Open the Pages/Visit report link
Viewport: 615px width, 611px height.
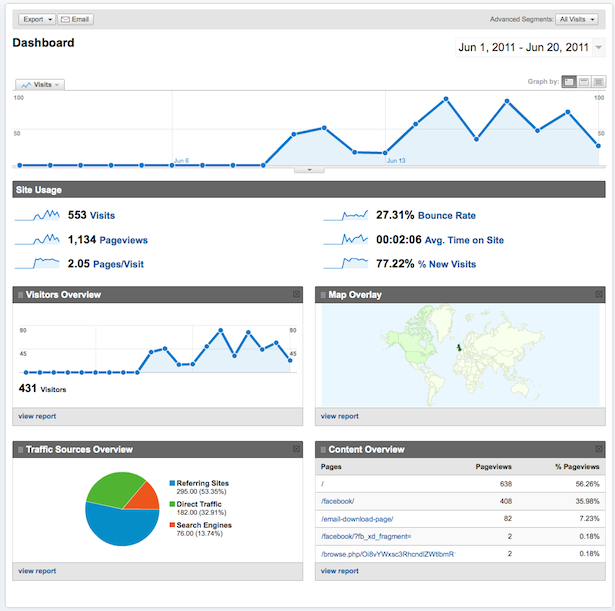118,264
